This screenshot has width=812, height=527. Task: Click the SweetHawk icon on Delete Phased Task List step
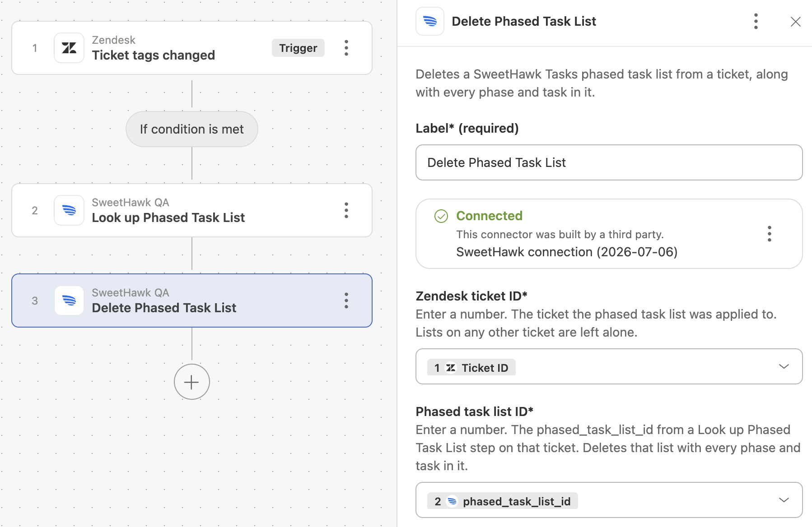[x=69, y=300]
